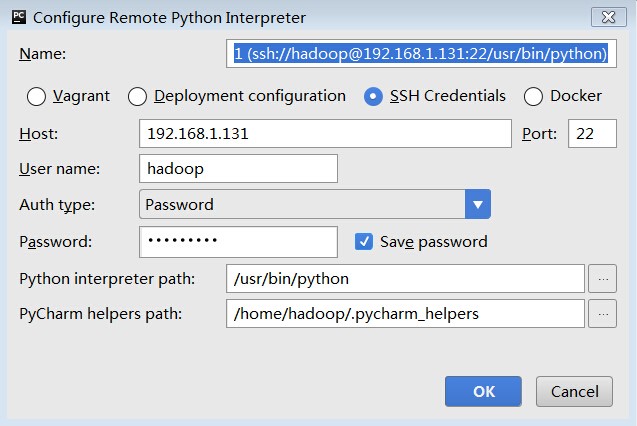Click the PyCharm helpers path field

click(405, 314)
